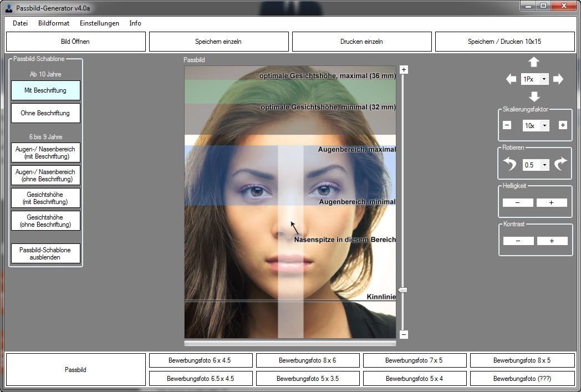Select the Bewerbungsfoto 8 x 6 format

[308, 360]
